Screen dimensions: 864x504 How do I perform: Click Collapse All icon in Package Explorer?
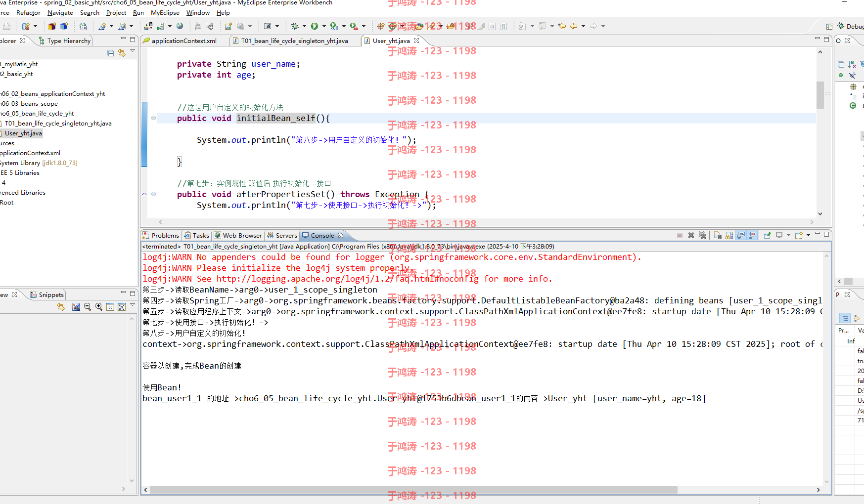111,53
